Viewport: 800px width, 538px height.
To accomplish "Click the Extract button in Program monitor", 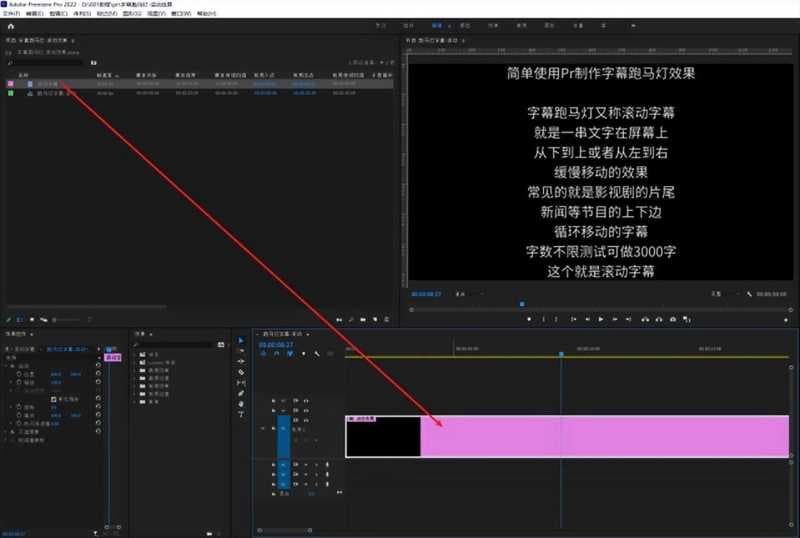I will [659, 320].
